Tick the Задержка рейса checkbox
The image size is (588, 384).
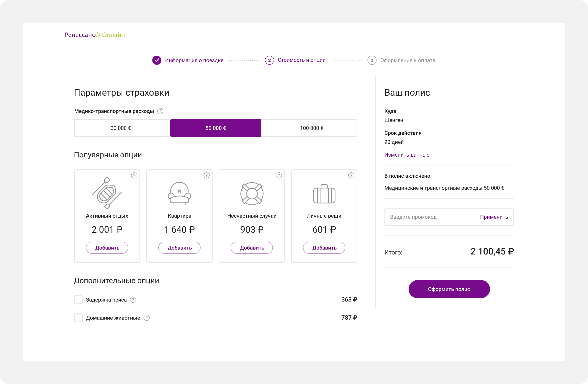coord(78,300)
